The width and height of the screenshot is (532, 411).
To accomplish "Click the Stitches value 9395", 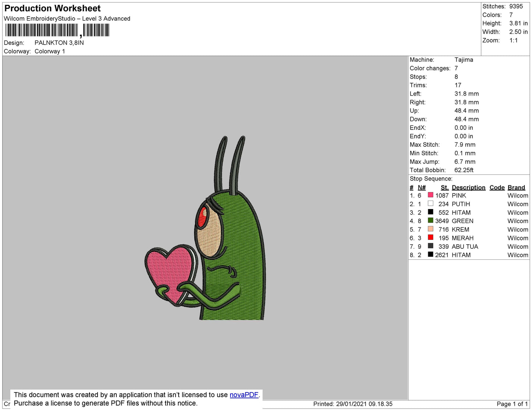I will point(516,6).
